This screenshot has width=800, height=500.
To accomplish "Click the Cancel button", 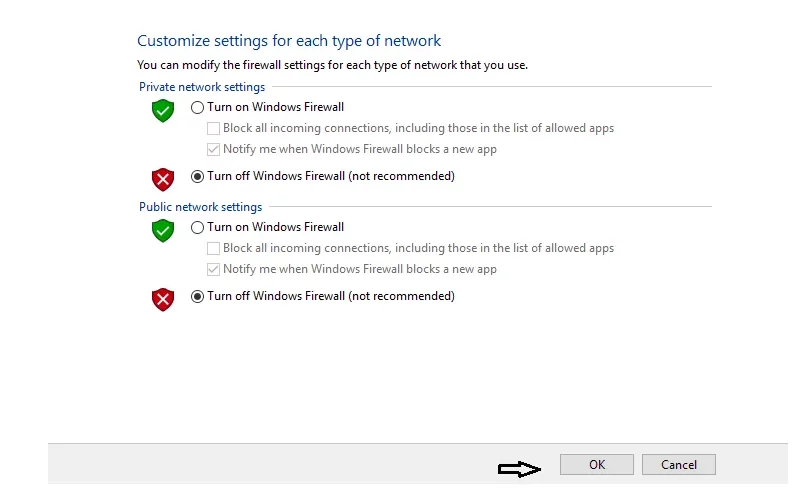I will point(679,464).
